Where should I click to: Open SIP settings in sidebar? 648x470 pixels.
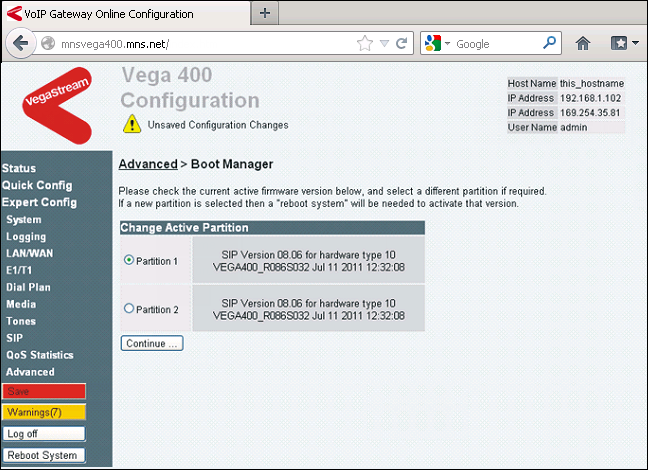(x=15, y=338)
